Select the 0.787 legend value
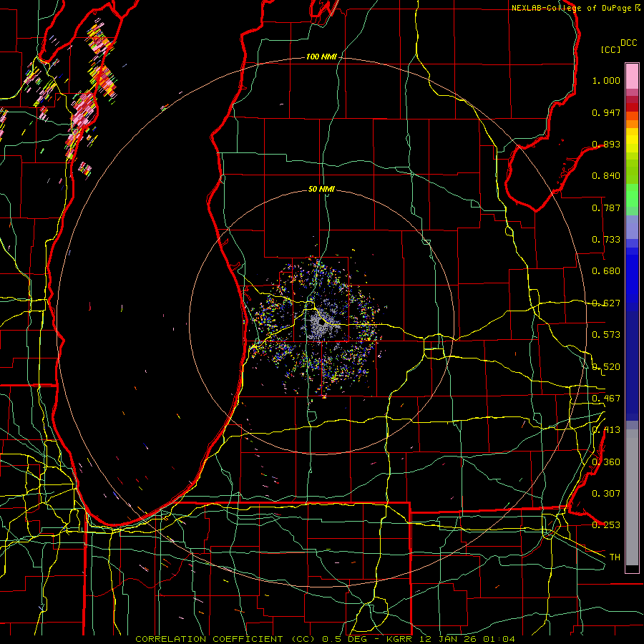Screen dimensions: 644x644 (x=606, y=208)
